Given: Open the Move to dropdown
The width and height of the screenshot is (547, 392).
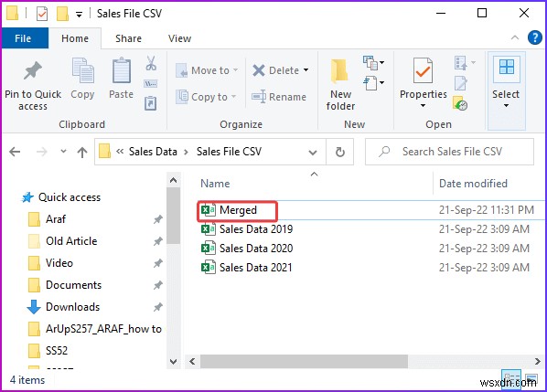Looking at the screenshot, I should click(207, 70).
